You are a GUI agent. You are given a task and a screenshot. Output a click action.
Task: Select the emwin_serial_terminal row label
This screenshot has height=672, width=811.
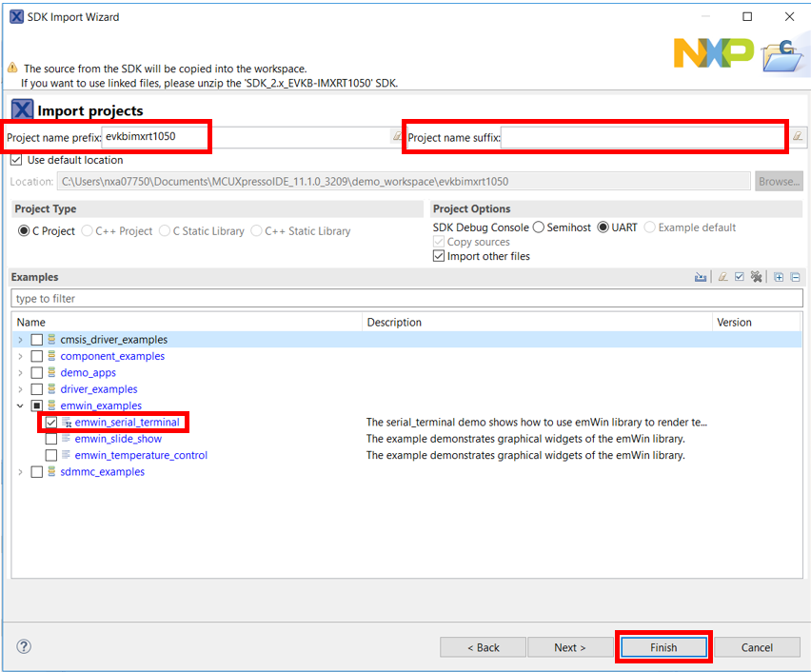[x=128, y=422]
